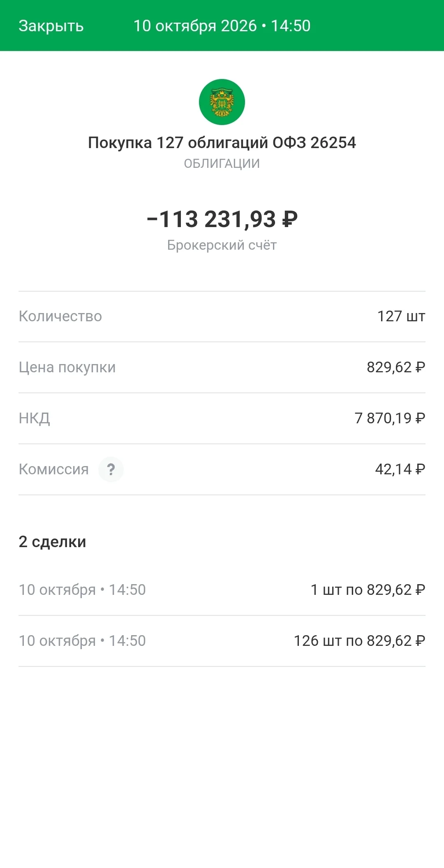Viewport: 444px width, 868px height.
Task: Tap the Закрыть button
Action: [51, 26]
